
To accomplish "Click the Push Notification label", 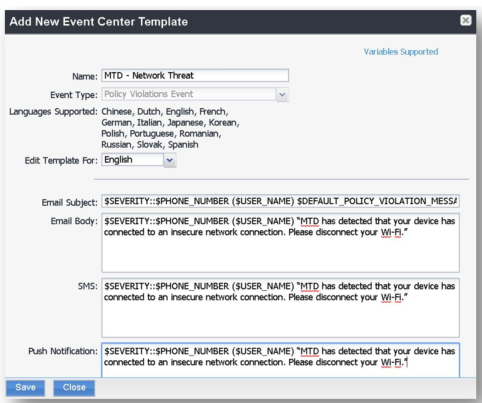I will pos(63,351).
